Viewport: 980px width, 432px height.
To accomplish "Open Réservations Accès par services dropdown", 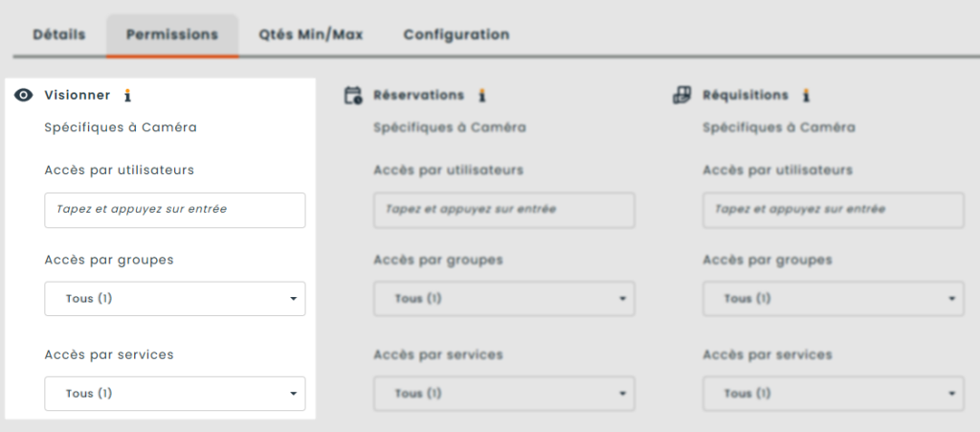I will (504, 394).
